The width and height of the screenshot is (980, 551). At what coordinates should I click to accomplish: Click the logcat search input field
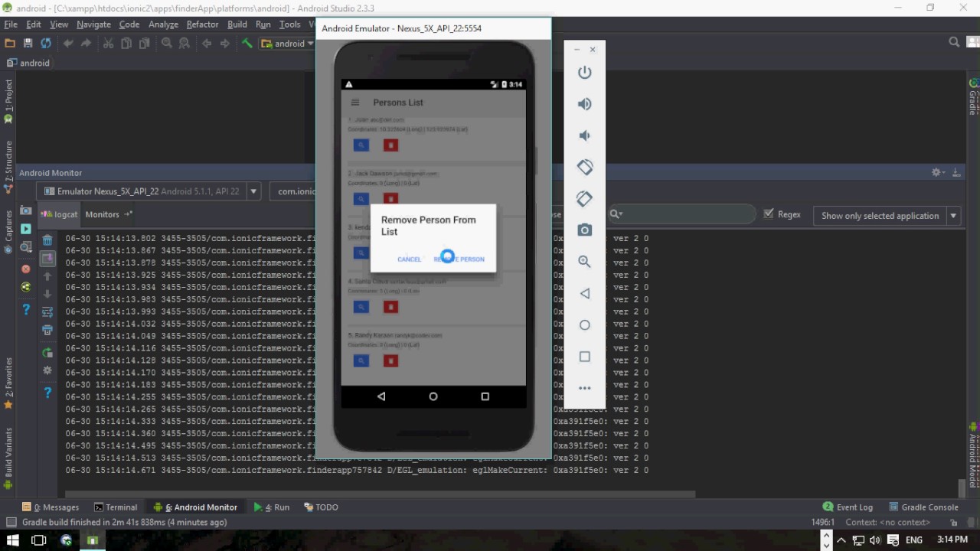(x=681, y=214)
